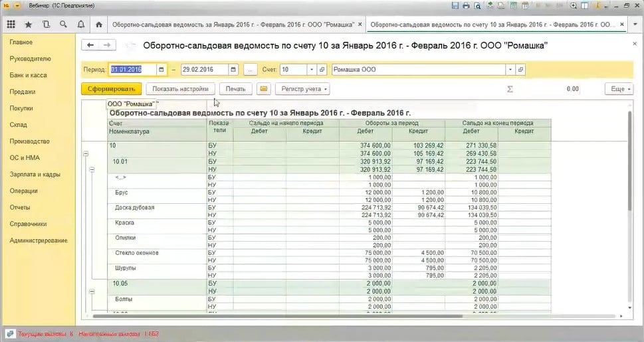This screenshot has height=342, width=644.
Task: Click the search magnifier icon
Action: (63, 25)
